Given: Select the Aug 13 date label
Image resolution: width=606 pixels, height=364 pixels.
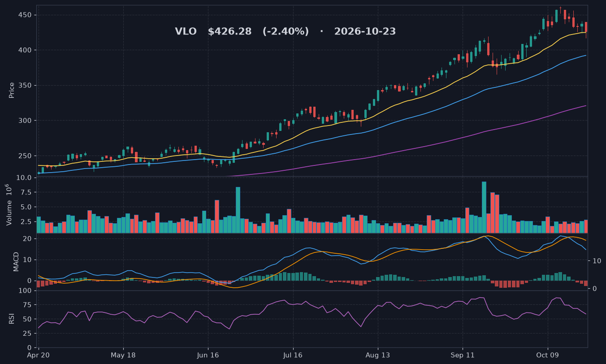Looking at the screenshot, I should click(378, 355).
